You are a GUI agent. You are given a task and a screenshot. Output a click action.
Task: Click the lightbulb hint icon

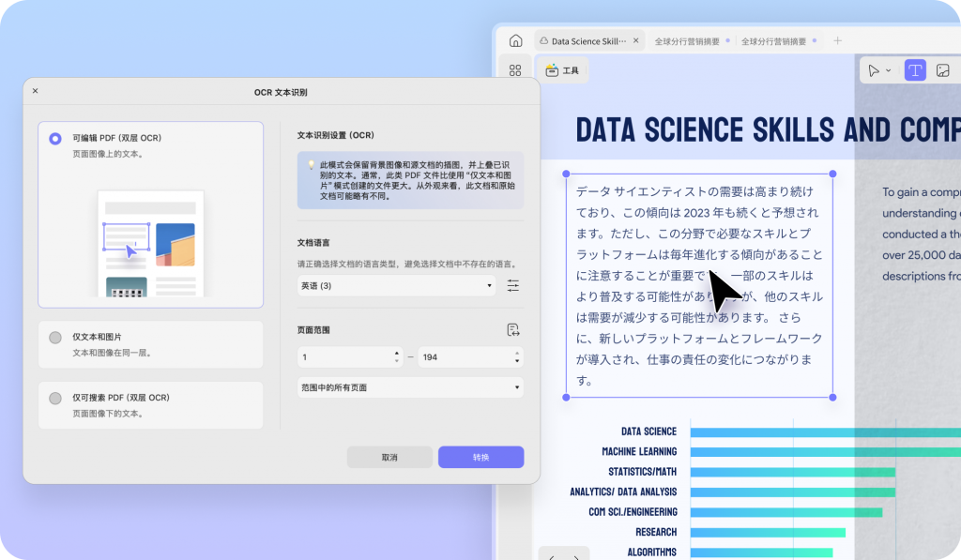311,165
